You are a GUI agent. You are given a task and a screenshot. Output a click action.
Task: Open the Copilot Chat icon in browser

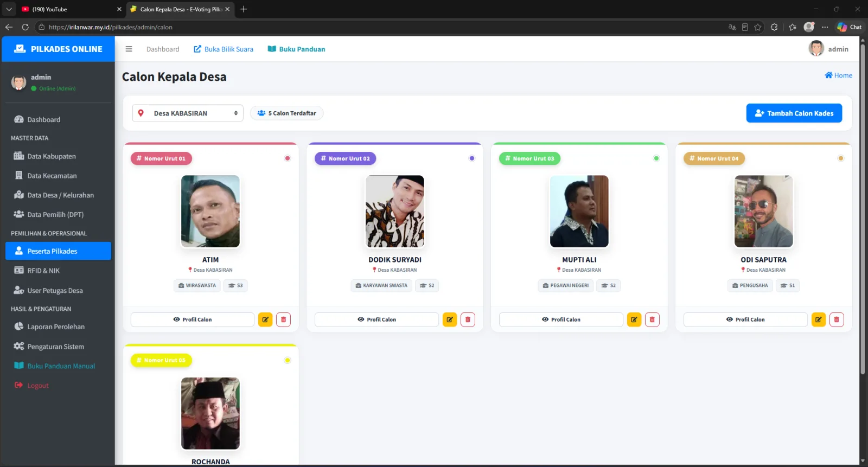(x=849, y=27)
